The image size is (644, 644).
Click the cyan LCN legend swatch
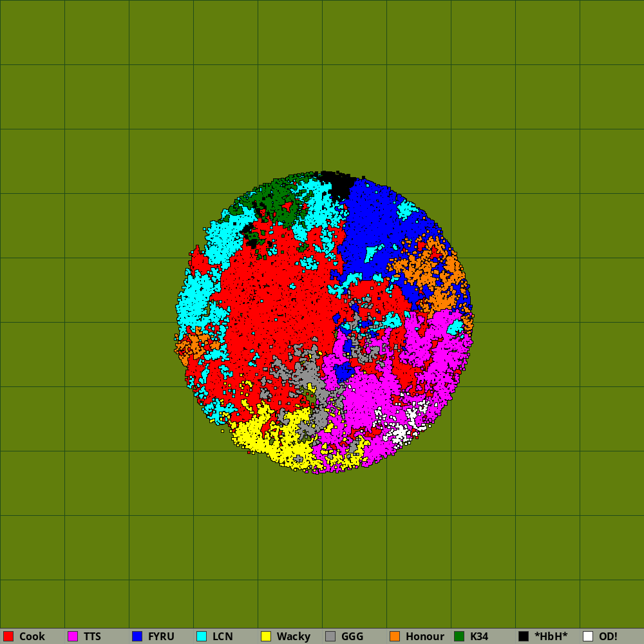click(202, 636)
